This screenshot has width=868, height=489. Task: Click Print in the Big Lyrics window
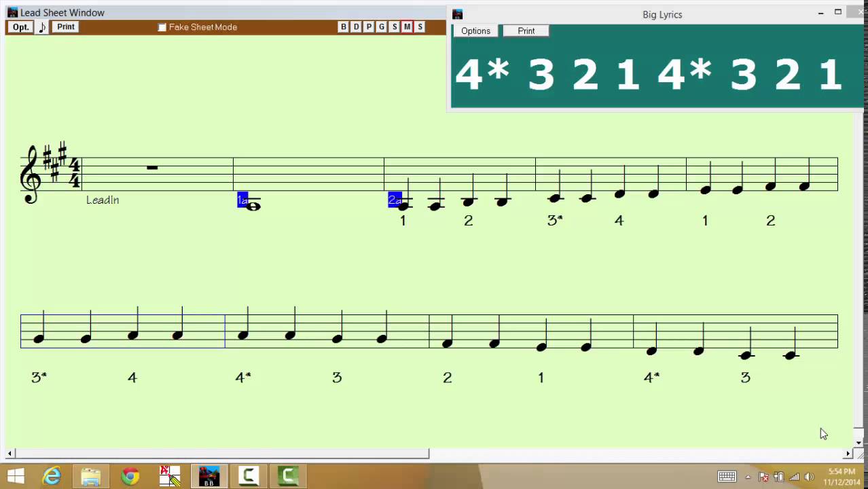coord(526,31)
